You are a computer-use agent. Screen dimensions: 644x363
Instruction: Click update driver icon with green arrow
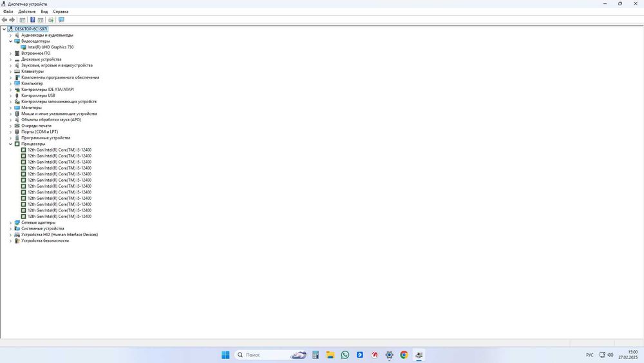pos(51,20)
